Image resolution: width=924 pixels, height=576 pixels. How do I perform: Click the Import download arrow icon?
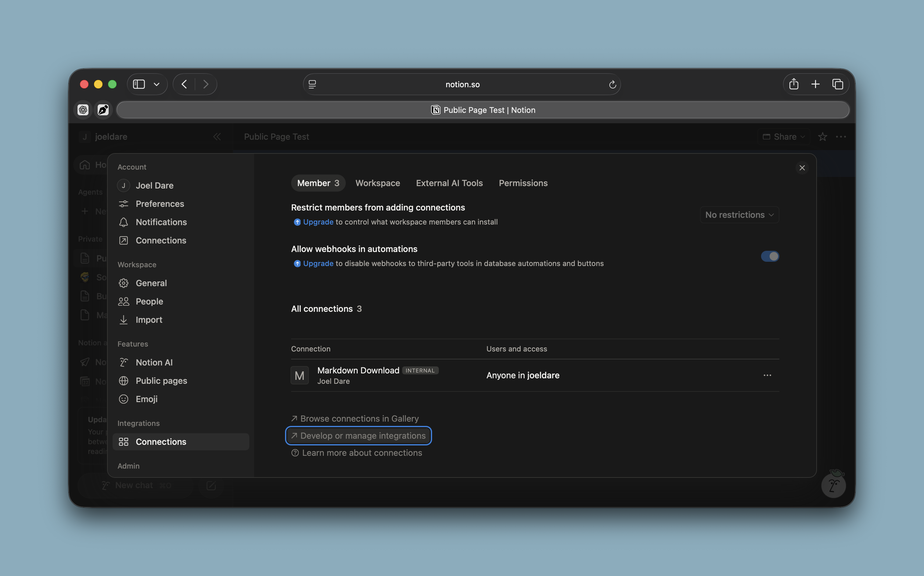(124, 320)
